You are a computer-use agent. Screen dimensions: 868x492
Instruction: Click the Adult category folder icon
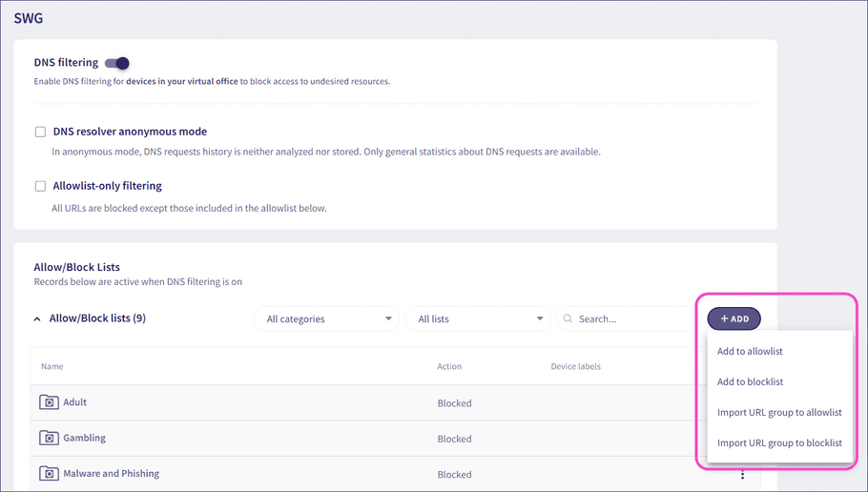click(49, 401)
